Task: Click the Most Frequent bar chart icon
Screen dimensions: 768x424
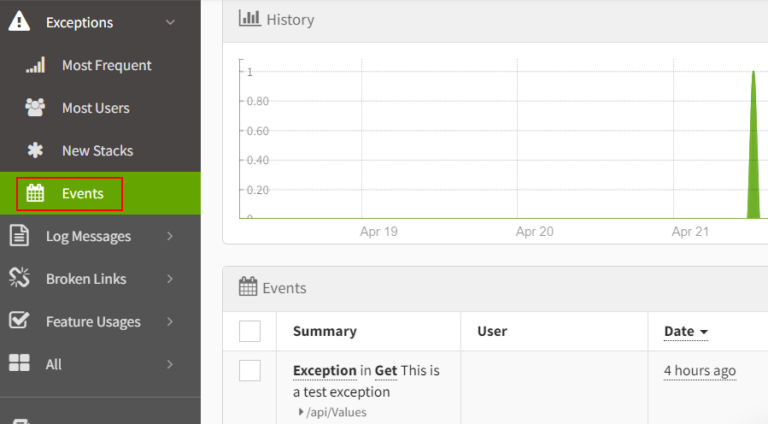Action: (x=35, y=65)
